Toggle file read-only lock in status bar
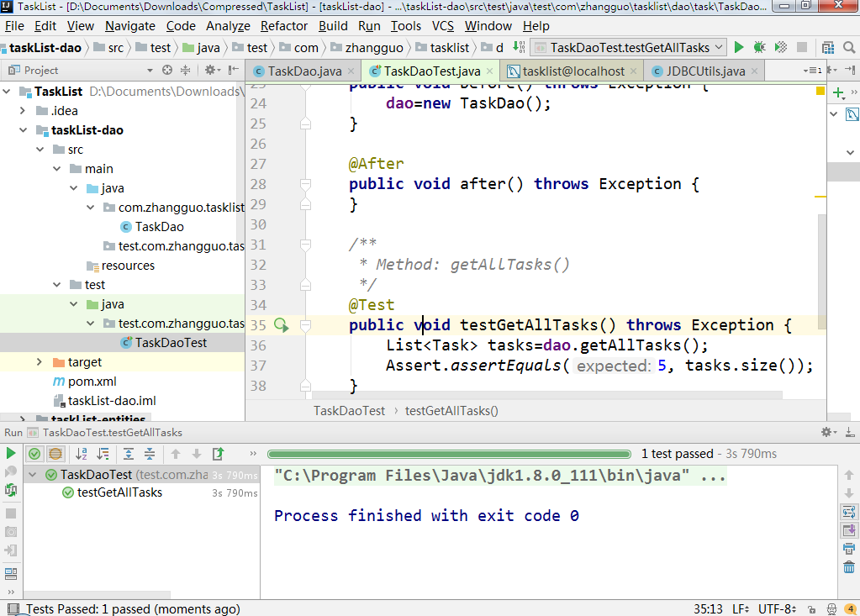 point(812,609)
